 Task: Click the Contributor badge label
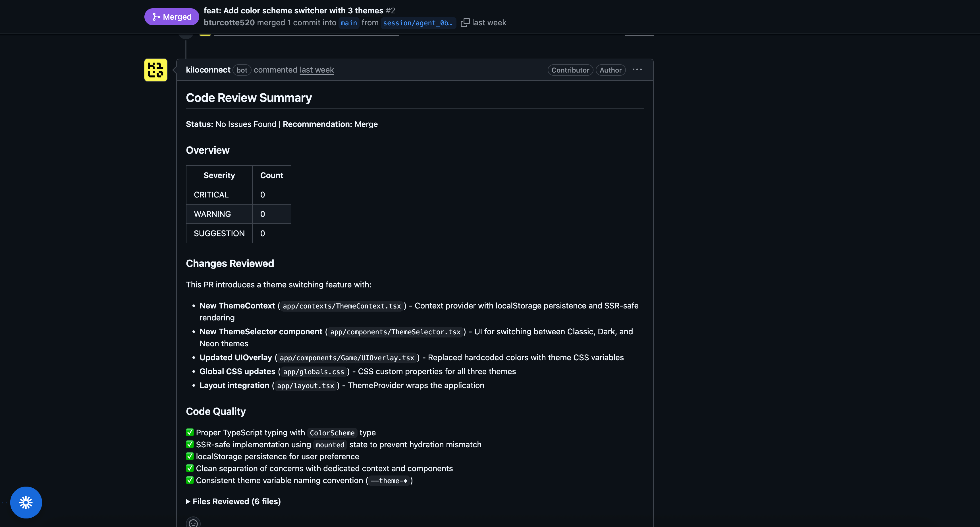[570, 70]
